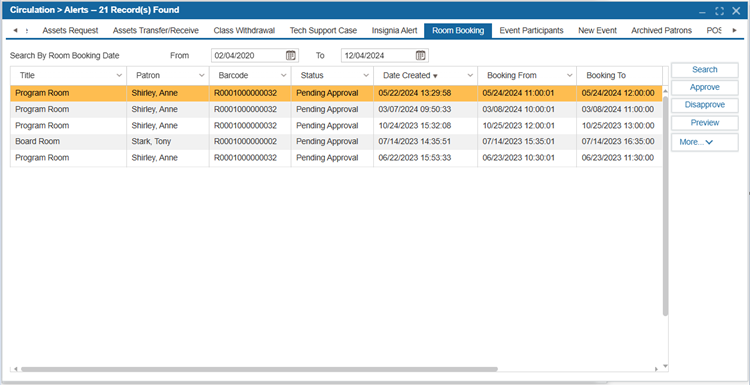Click the vertical scrollbar up arrow
Image resolution: width=750 pixels, height=385 pixels.
point(665,90)
